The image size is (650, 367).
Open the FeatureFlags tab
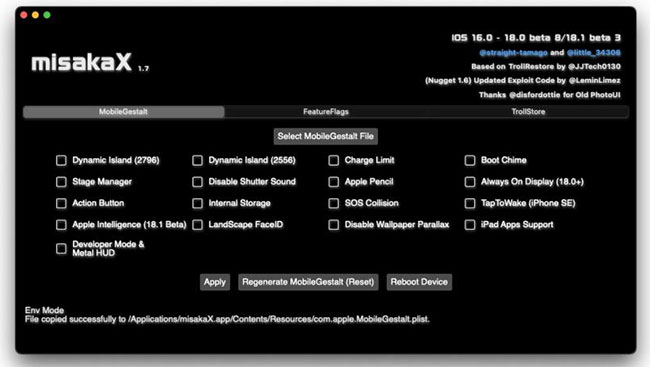tap(326, 112)
